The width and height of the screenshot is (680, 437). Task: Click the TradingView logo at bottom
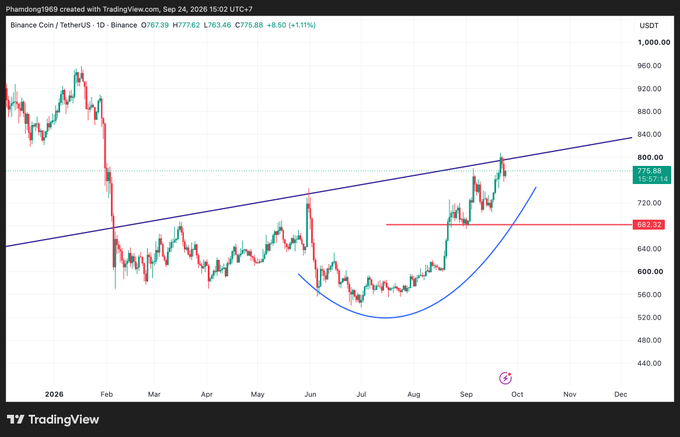[53, 419]
